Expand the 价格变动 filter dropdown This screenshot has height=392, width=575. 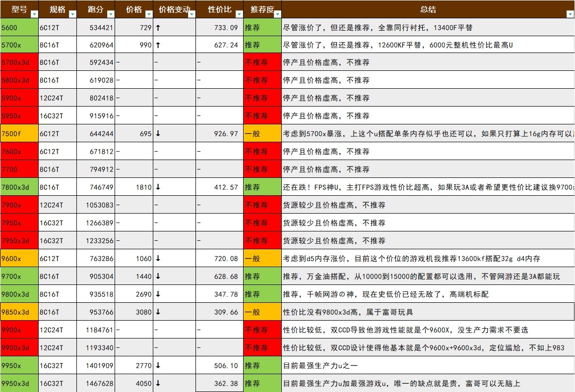(191, 14)
